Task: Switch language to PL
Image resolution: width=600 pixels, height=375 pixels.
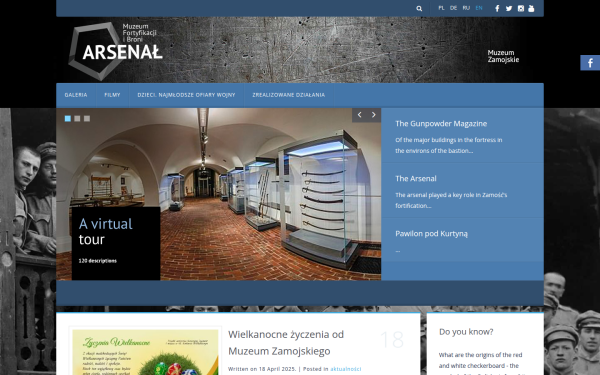Action: pyautogui.click(x=441, y=8)
